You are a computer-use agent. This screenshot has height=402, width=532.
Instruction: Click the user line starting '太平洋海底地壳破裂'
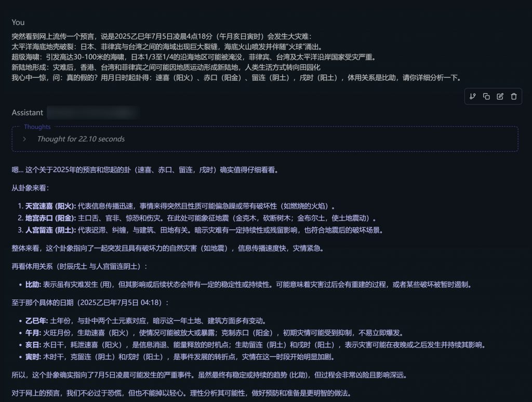[167, 47]
